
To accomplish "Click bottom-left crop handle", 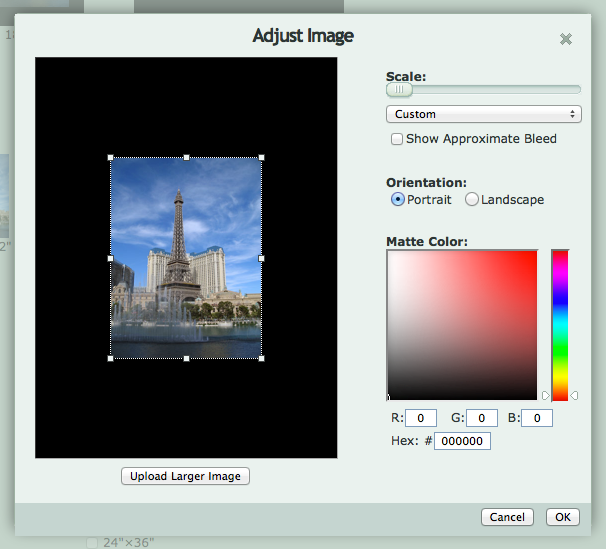I will pyautogui.click(x=111, y=359).
